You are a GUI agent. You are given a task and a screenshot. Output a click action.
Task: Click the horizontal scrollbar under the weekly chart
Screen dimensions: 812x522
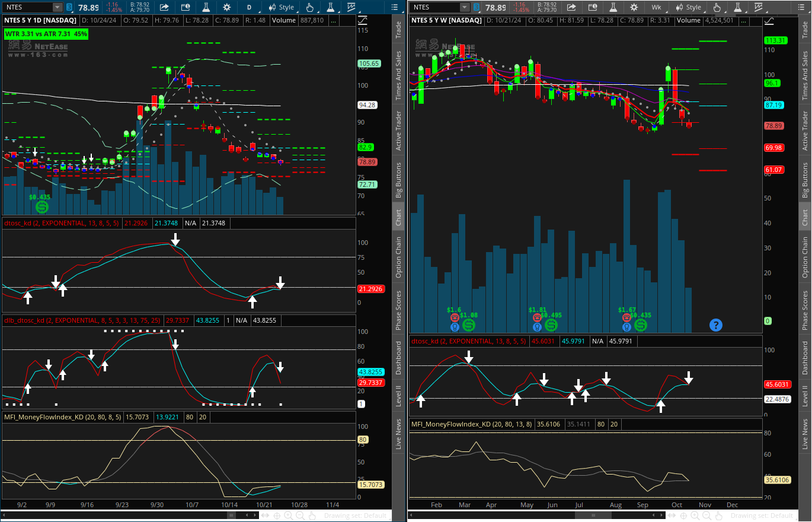click(x=533, y=515)
